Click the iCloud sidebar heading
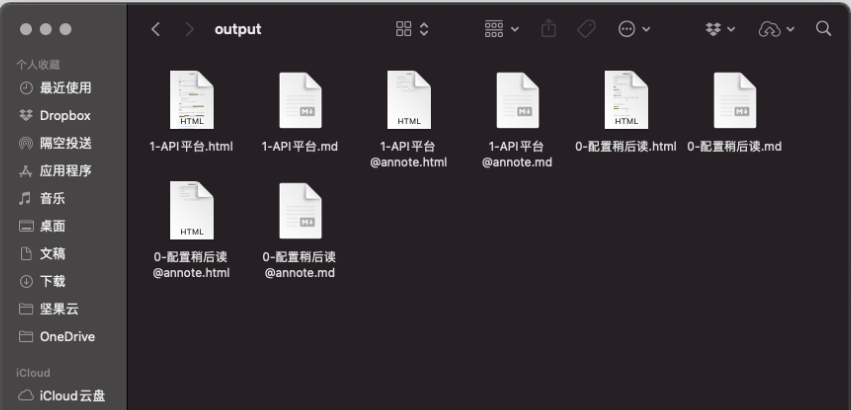The image size is (851, 410). click(33, 373)
